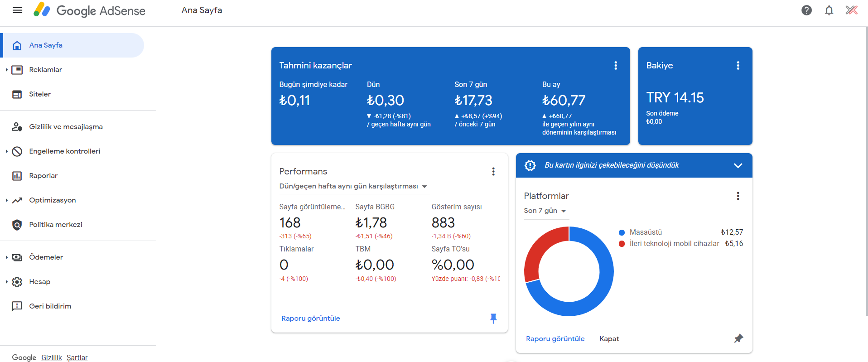Open the Gizlilik footer link
868x362 pixels.
click(x=52, y=357)
